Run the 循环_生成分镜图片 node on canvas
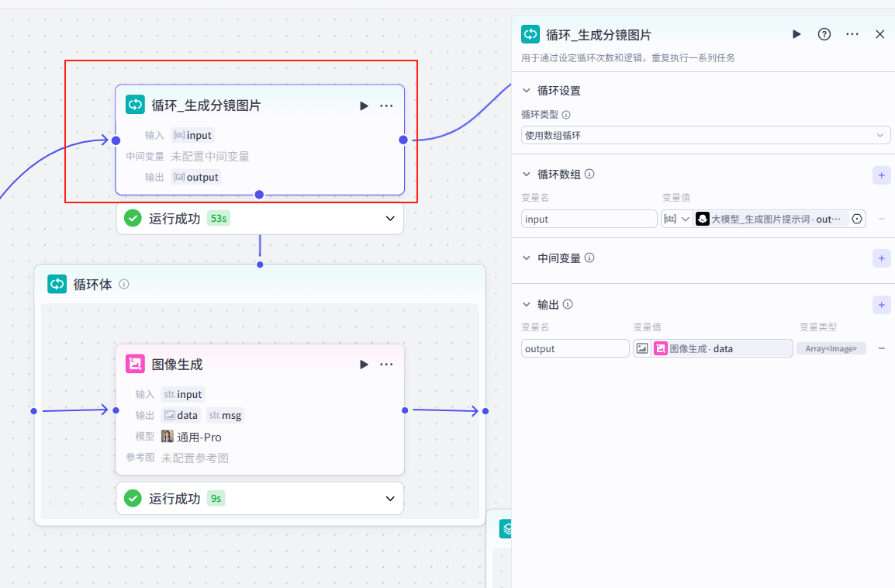 point(364,105)
